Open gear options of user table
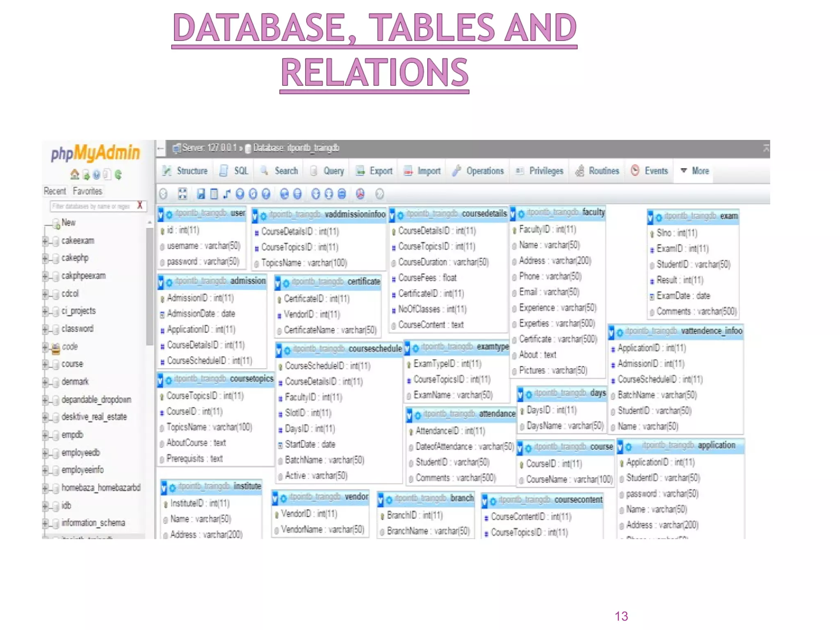The image size is (840, 630). [x=169, y=214]
